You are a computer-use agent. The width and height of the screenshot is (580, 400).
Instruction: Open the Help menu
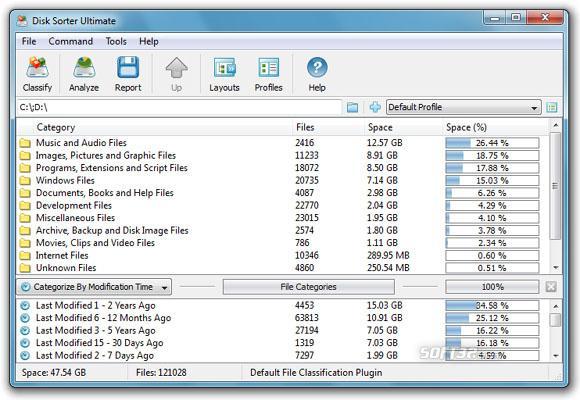(149, 41)
